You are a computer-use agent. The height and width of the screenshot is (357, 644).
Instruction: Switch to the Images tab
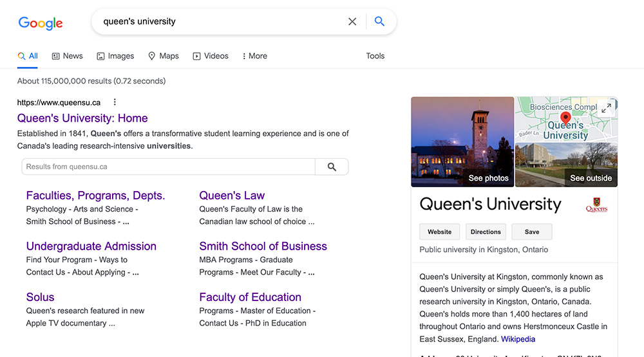pyautogui.click(x=115, y=56)
